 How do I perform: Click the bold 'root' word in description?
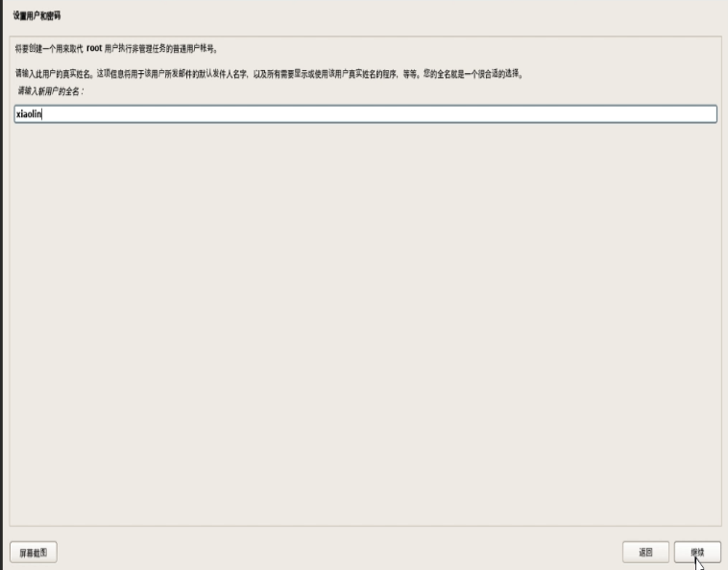[94, 48]
